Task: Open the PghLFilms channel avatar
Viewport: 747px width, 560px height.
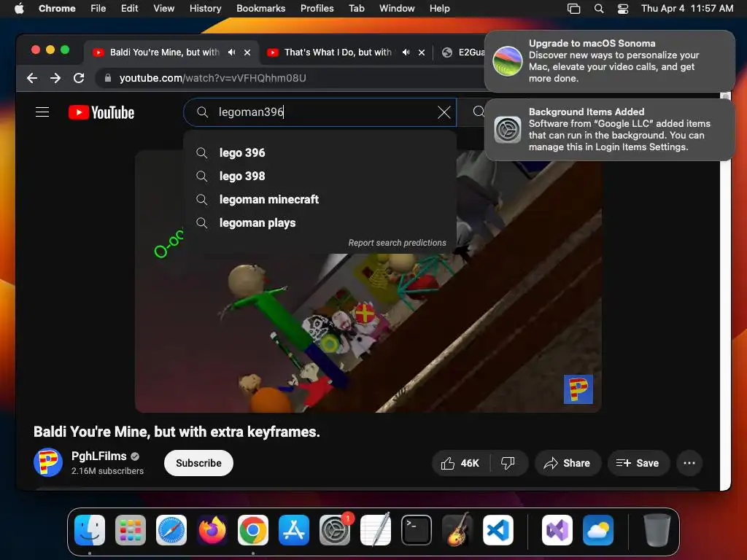Action: (x=48, y=462)
